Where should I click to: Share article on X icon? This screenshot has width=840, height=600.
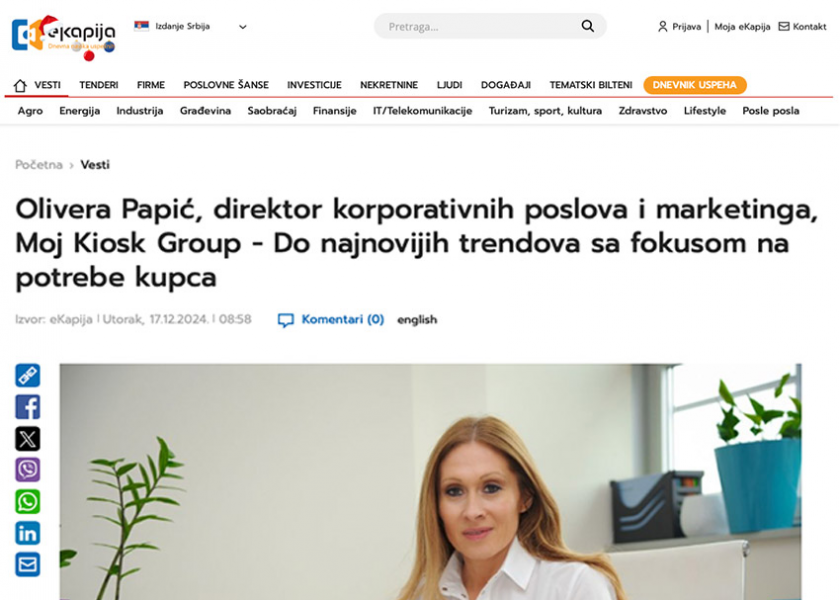coord(27,439)
